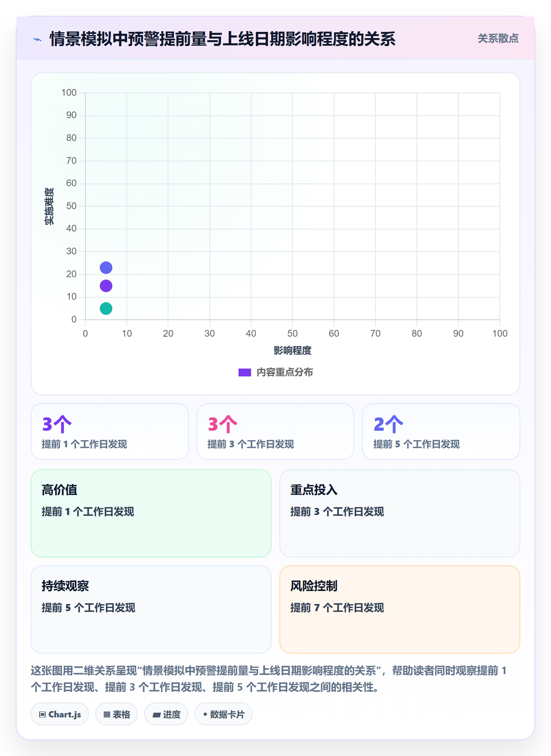This screenshot has height=756, width=551.
Task: Click the 影响程度 x-axis title
Action: coord(292,350)
